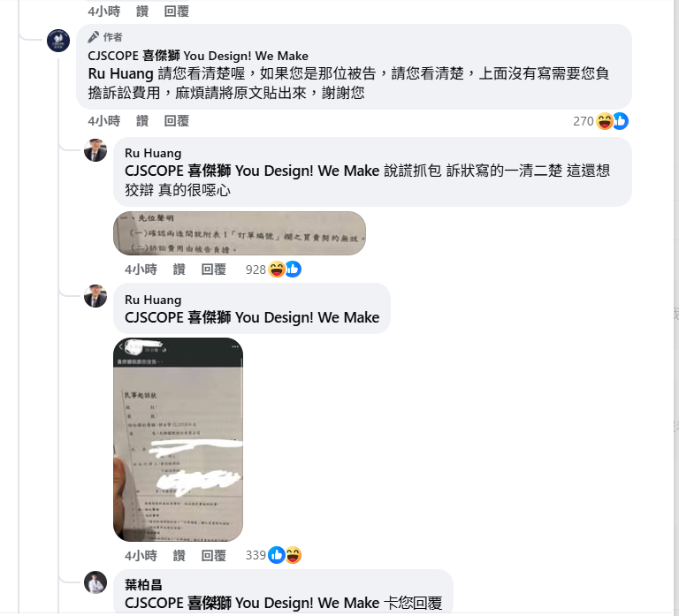View the 339 reactions emoji icons
Image resolution: width=679 pixels, height=616 pixels.
(285, 555)
